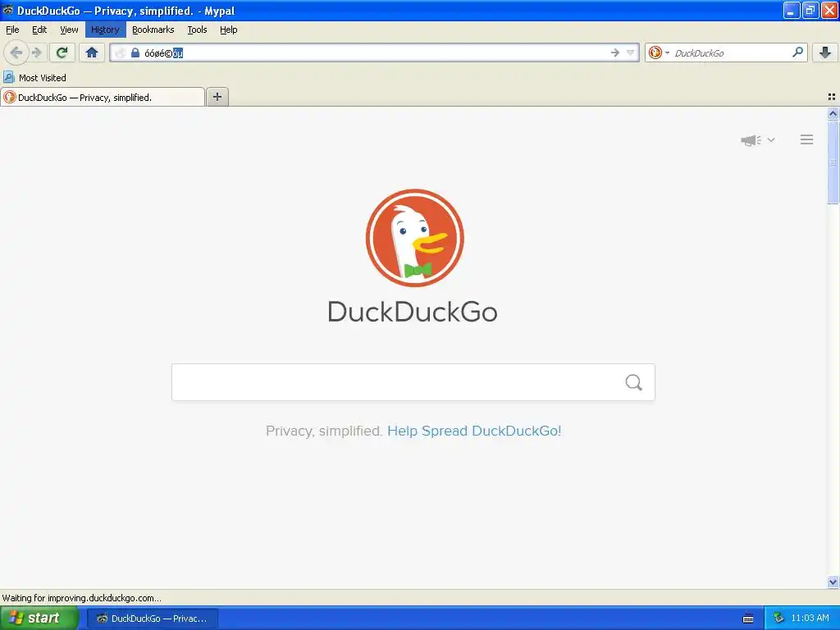Click the Forward arrow navigation button
This screenshot has width=840, height=630.
pos(37,52)
